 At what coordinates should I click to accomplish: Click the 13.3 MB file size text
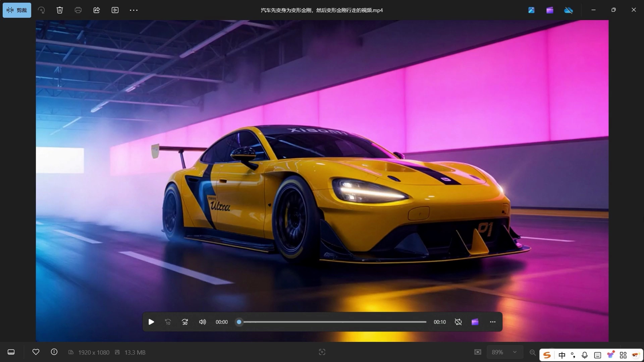[135, 352]
